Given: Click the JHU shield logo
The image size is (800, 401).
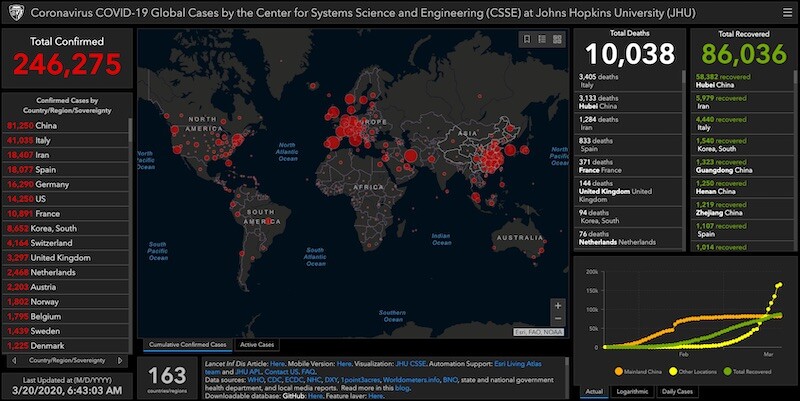Looking at the screenshot, I should pyautogui.click(x=12, y=11).
